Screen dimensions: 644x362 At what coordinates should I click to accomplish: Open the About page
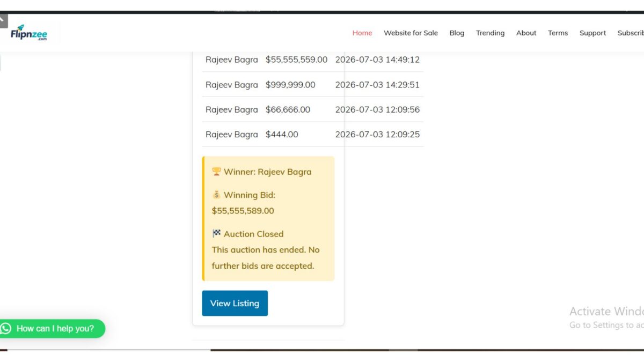pos(526,33)
